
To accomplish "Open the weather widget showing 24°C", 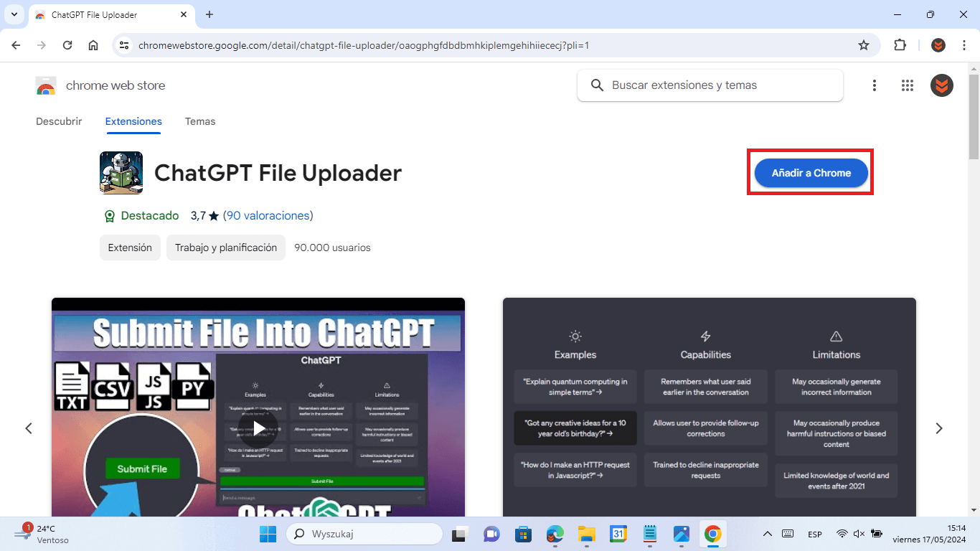I will pos(43,534).
